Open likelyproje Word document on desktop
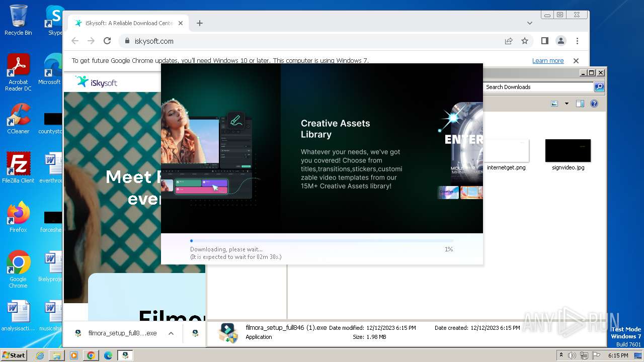The width and height of the screenshot is (644, 362). pyautogui.click(x=50, y=267)
